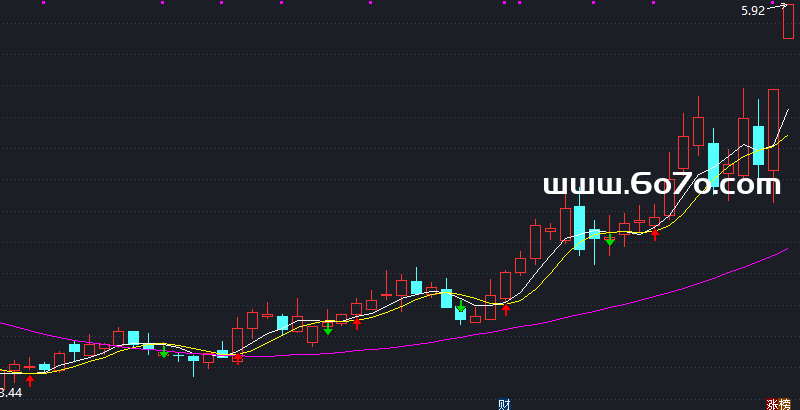
Task: Select the yellow moving average line at its right end
Action: click(786, 136)
